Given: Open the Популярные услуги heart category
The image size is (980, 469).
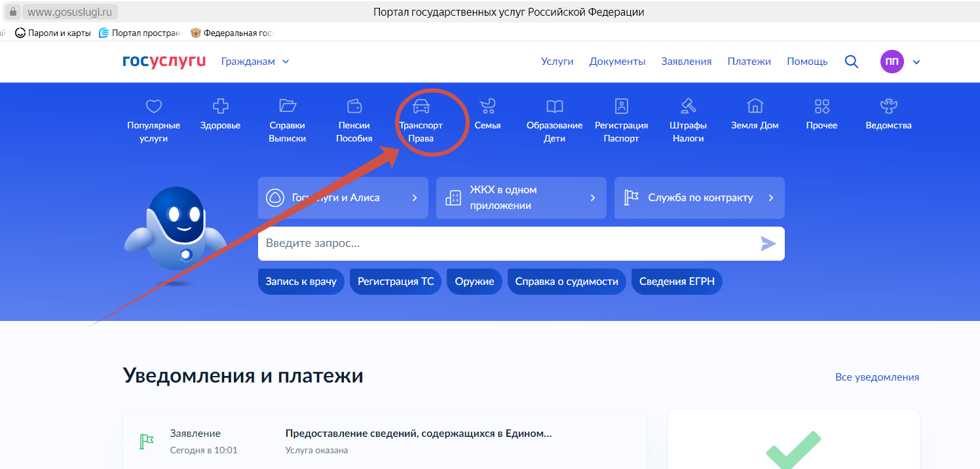Looking at the screenshot, I should (153, 121).
